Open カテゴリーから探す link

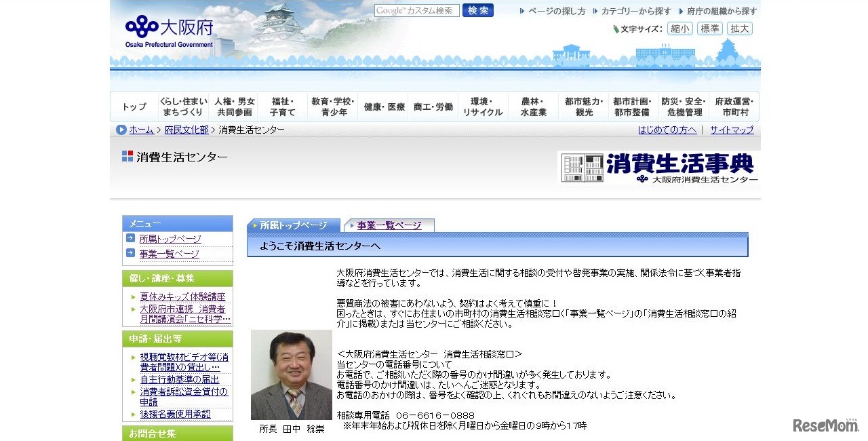[636, 12]
